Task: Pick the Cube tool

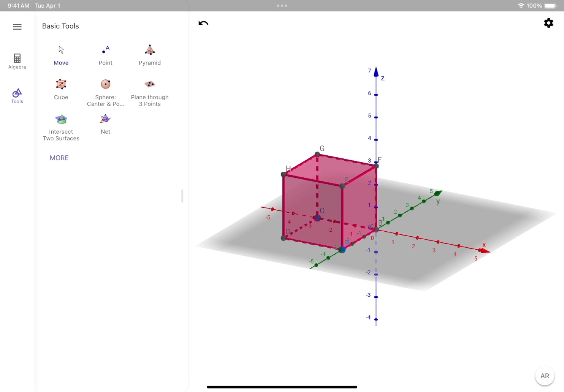Action: [x=61, y=89]
